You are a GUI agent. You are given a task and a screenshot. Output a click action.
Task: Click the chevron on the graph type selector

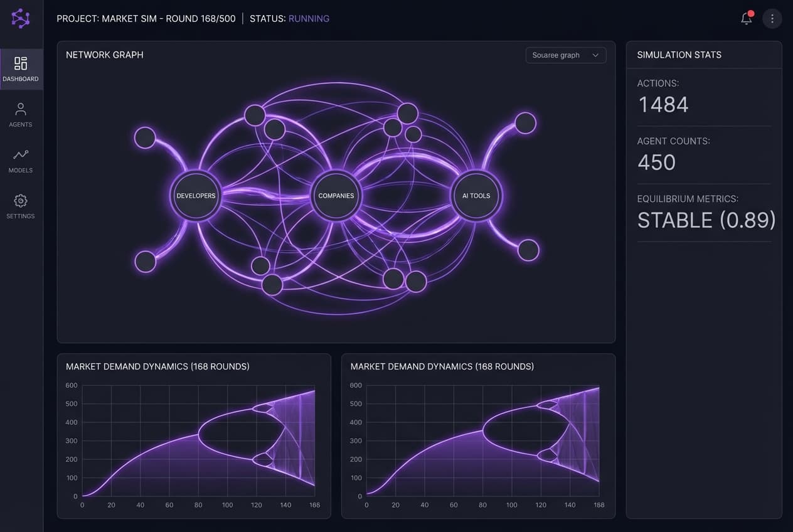pos(595,55)
